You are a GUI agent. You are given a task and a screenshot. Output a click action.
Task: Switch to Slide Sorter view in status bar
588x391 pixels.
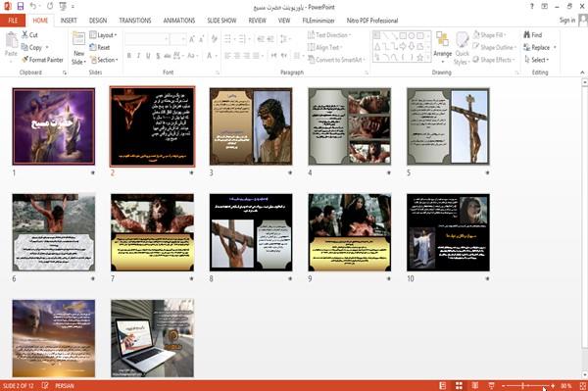click(459, 386)
